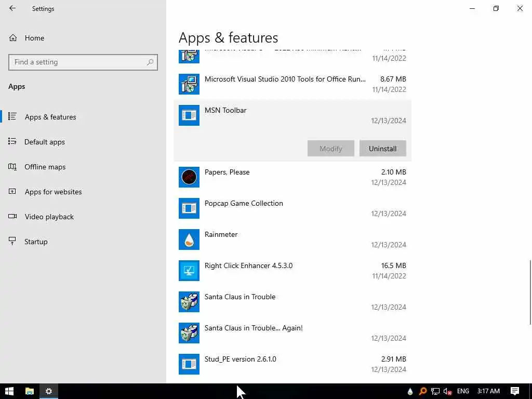Select Papers, Please entry
Screen dimensions: 532x399
[x=292, y=177]
